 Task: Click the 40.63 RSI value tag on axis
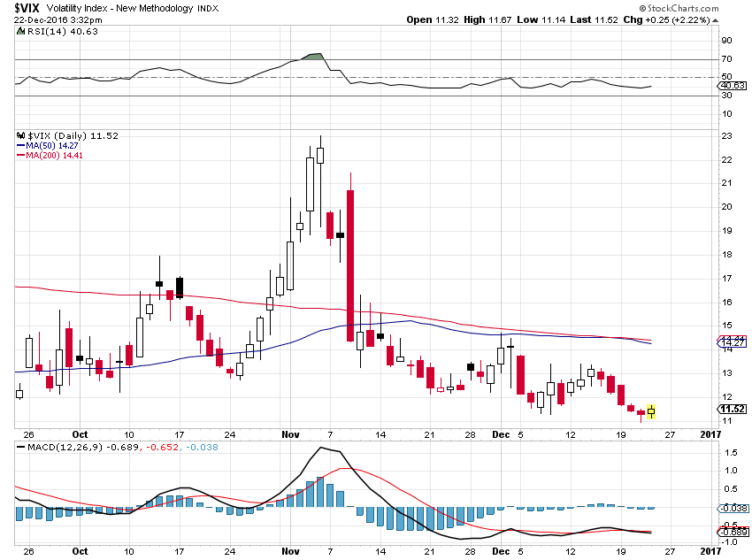tap(732, 86)
